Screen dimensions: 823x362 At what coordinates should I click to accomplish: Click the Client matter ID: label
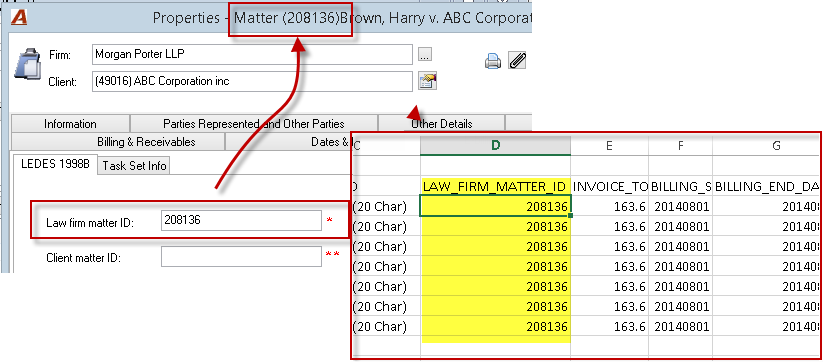point(84,258)
